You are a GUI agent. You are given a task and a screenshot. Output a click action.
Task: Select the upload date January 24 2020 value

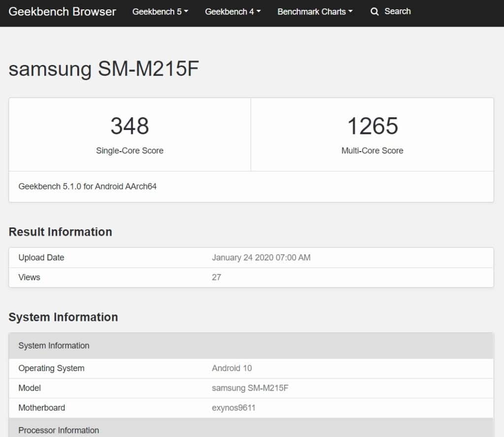[261, 257]
